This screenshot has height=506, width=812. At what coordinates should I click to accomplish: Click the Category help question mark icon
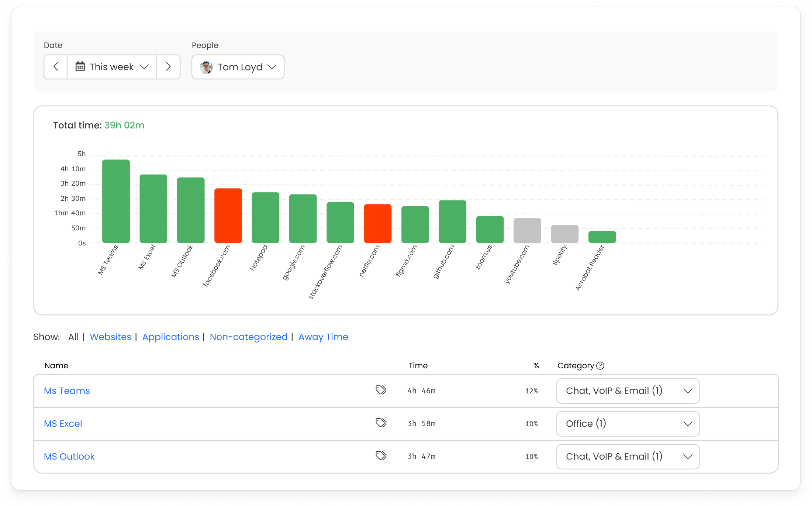pyautogui.click(x=600, y=366)
